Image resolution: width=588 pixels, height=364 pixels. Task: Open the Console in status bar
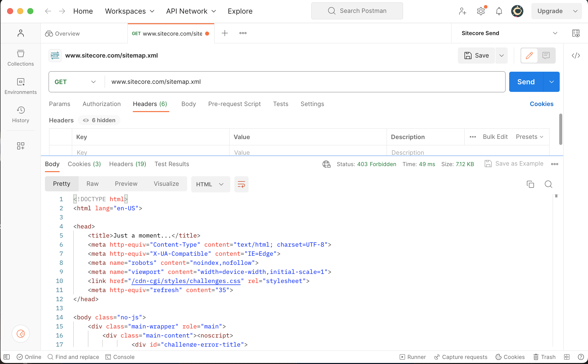(x=120, y=357)
